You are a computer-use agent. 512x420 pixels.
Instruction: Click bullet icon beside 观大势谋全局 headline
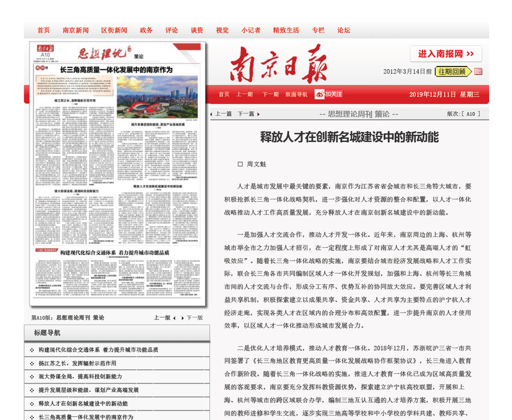point(32,376)
